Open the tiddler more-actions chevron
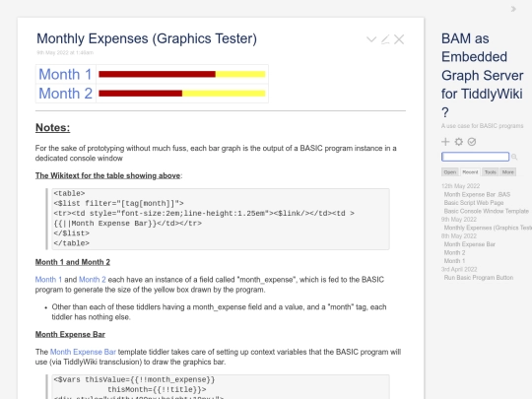 [371, 39]
